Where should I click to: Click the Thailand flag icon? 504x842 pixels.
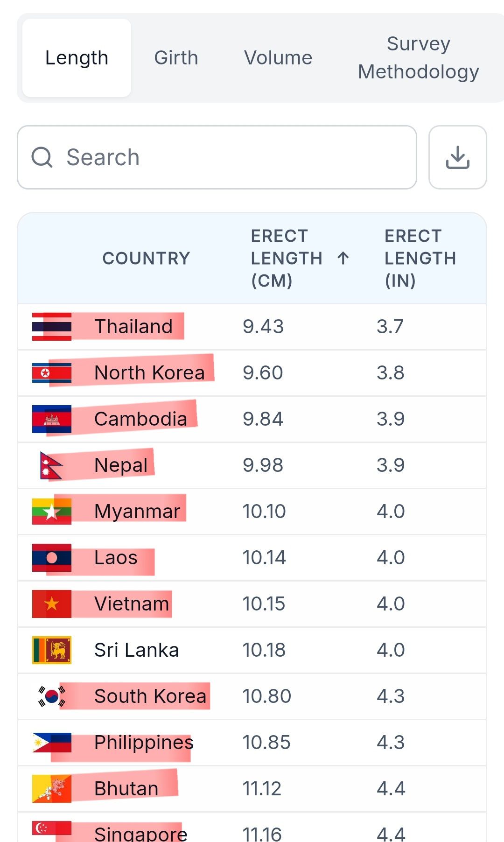tap(51, 326)
